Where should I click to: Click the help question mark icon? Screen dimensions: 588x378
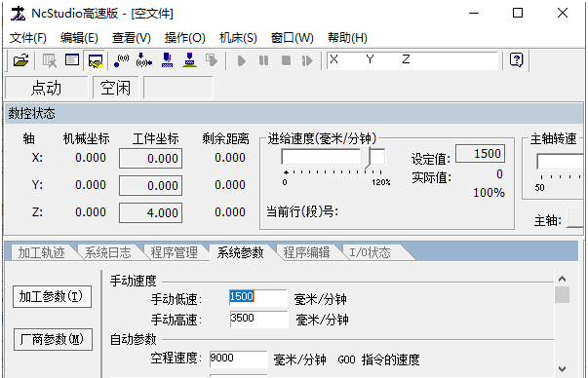pos(517,60)
